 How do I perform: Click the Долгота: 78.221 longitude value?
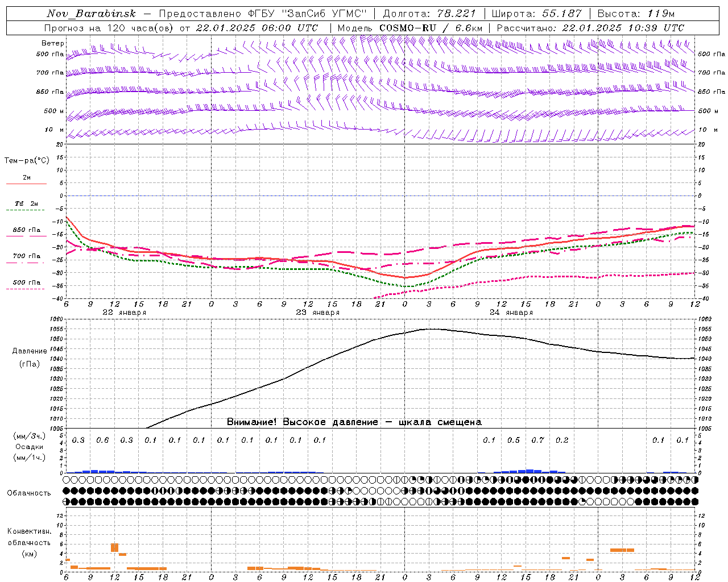(x=429, y=14)
